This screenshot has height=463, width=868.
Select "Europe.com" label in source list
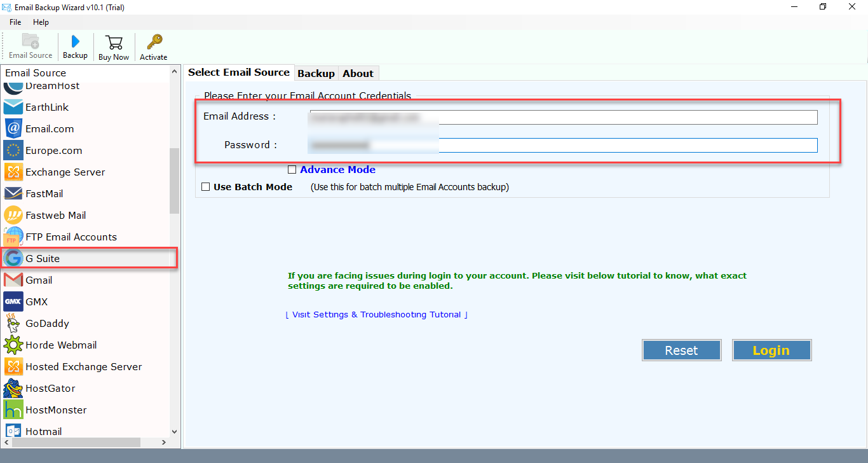tap(54, 151)
